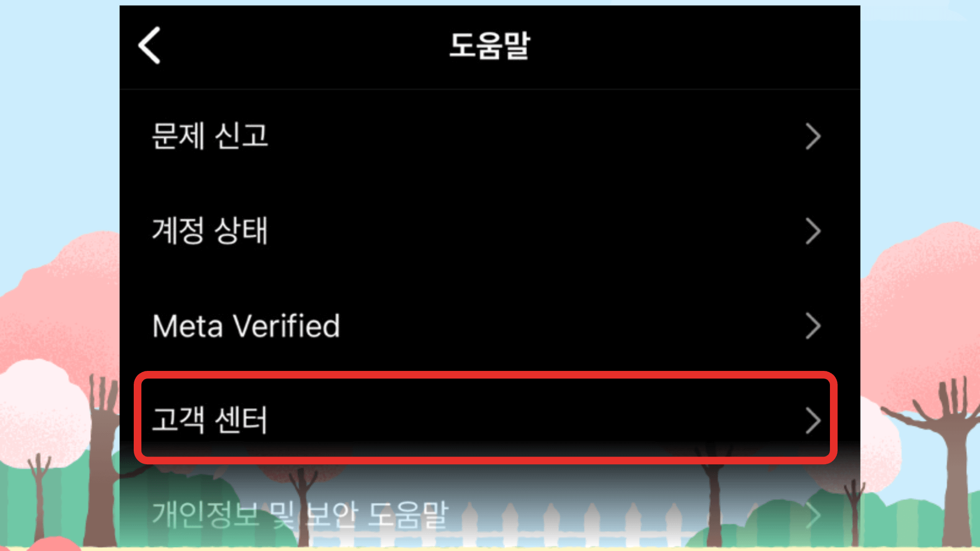Open 문제 신고 (Report a Problem)

click(x=489, y=136)
